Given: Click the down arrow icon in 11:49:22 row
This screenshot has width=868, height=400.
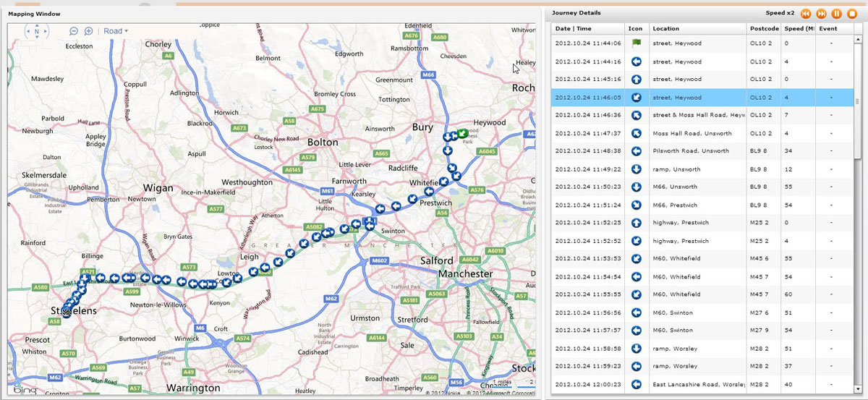Looking at the screenshot, I should (636, 169).
